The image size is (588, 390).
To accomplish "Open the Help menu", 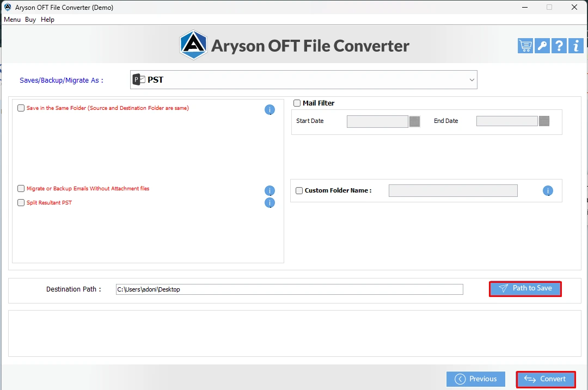I will click(47, 20).
